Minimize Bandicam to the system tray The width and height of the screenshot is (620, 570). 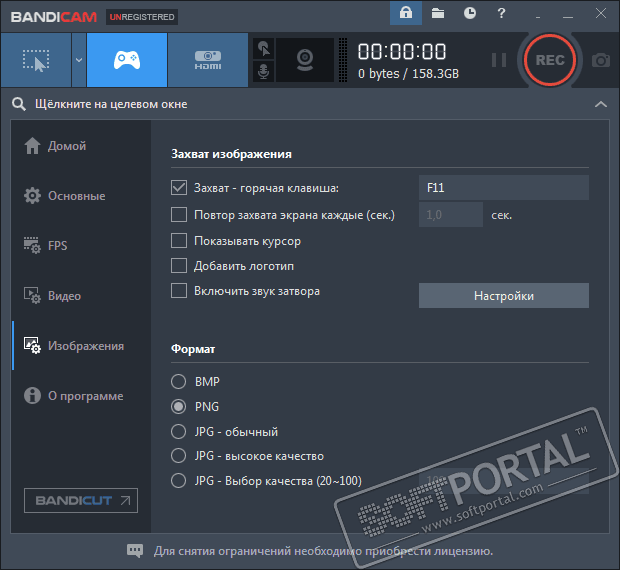point(538,15)
